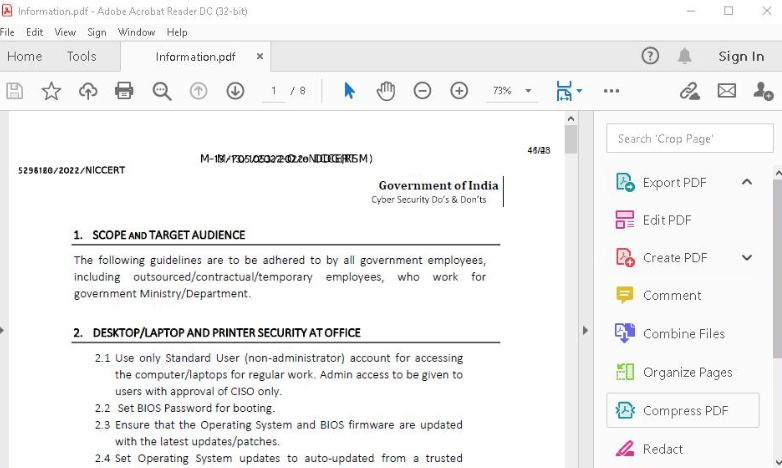Image resolution: width=782 pixels, height=468 pixels.
Task: Click the document scrollbar up arrow
Action: (x=571, y=119)
